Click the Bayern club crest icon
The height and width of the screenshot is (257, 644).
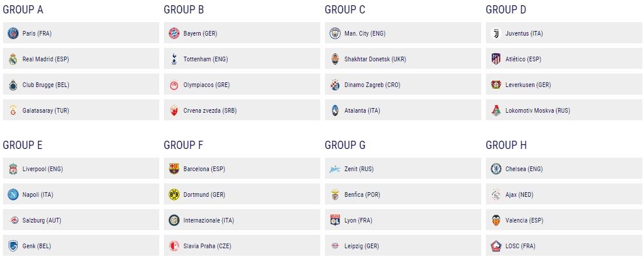[174, 33]
